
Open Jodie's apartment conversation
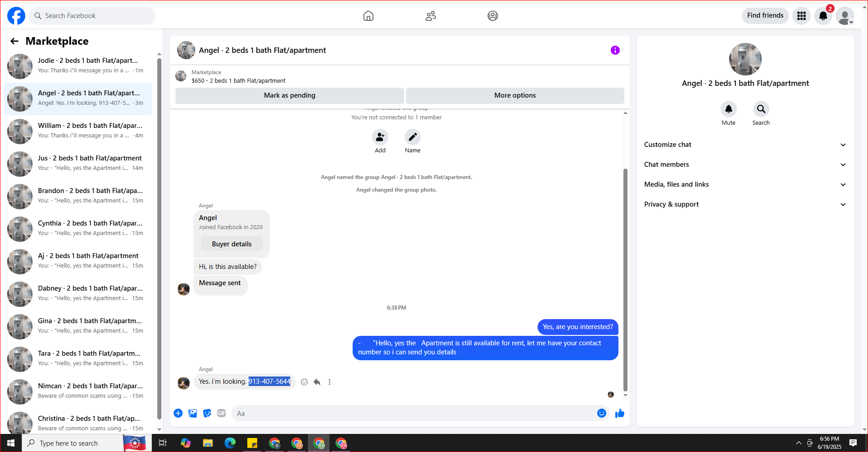coord(78,66)
